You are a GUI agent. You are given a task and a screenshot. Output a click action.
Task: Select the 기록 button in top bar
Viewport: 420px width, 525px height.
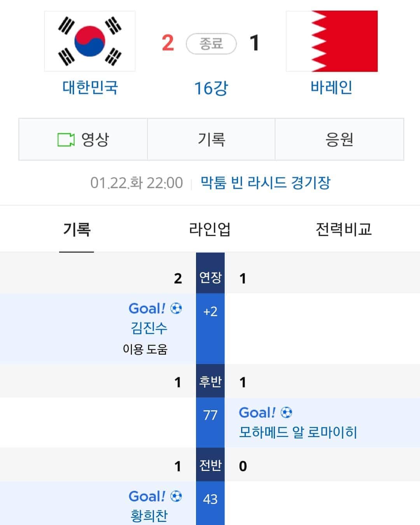pyautogui.click(x=211, y=140)
